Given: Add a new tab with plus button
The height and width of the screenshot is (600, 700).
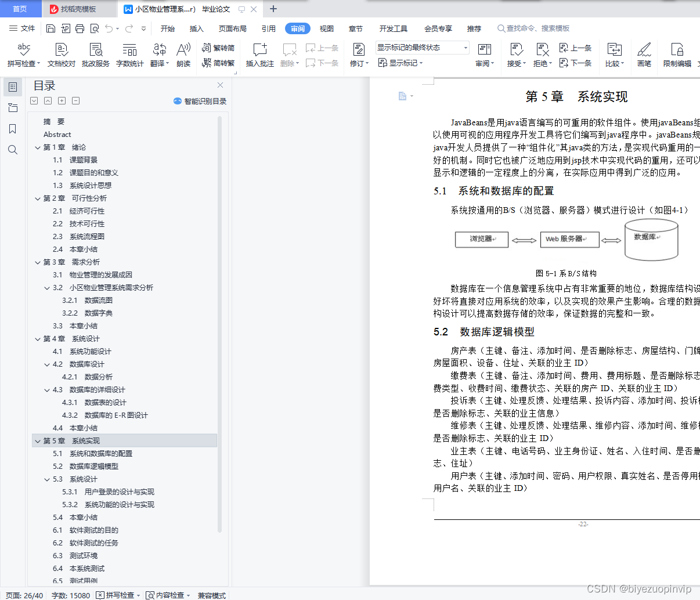Looking at the screenshot, I should click(x=273, y=9).
